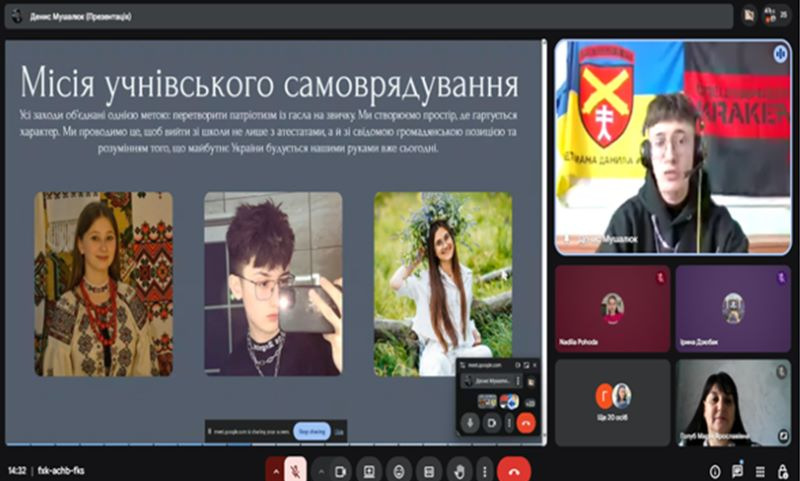Toggle the camera button in the bottom toolbar
The height and width of the screenshot is (481, 800).
(x=340, y=470)
